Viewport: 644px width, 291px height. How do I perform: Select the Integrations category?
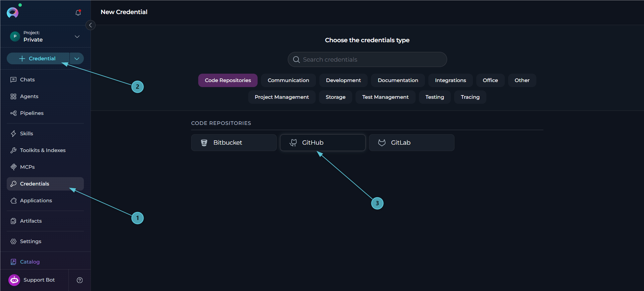coord(450,80)
